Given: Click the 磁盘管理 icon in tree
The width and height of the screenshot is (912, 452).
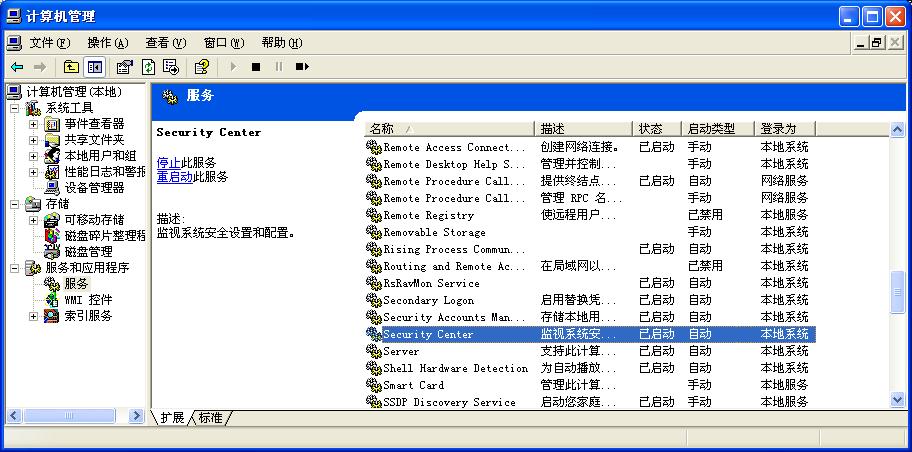Looking at the screenshot, I should coord(52,252).
